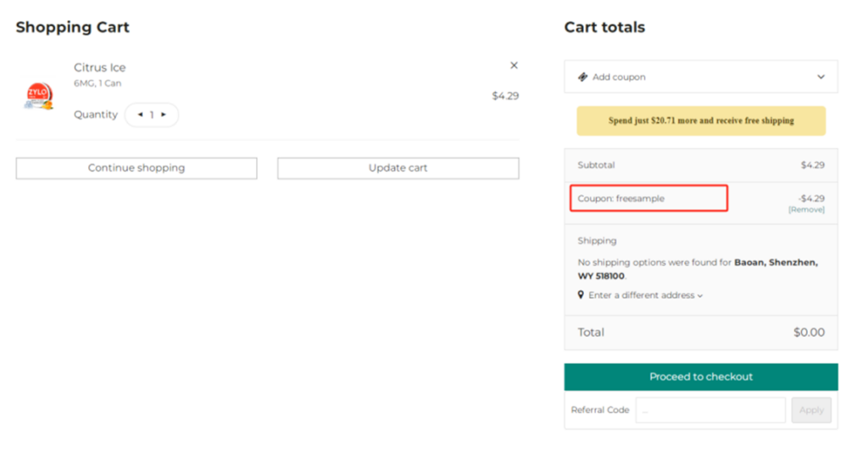Click the free shipping notice banner

pyautogui.click(x=701, y=120)
